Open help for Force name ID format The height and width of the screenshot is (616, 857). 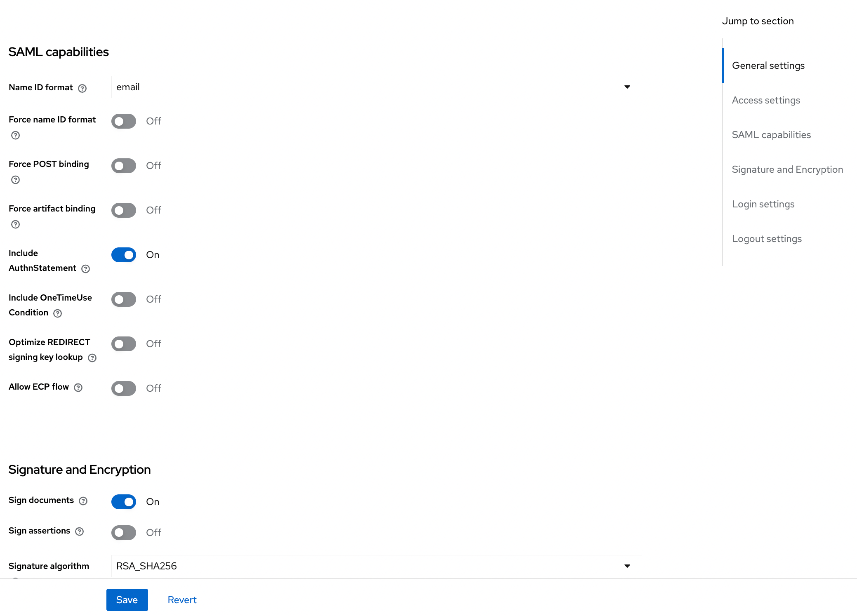[x=16, y=135]
